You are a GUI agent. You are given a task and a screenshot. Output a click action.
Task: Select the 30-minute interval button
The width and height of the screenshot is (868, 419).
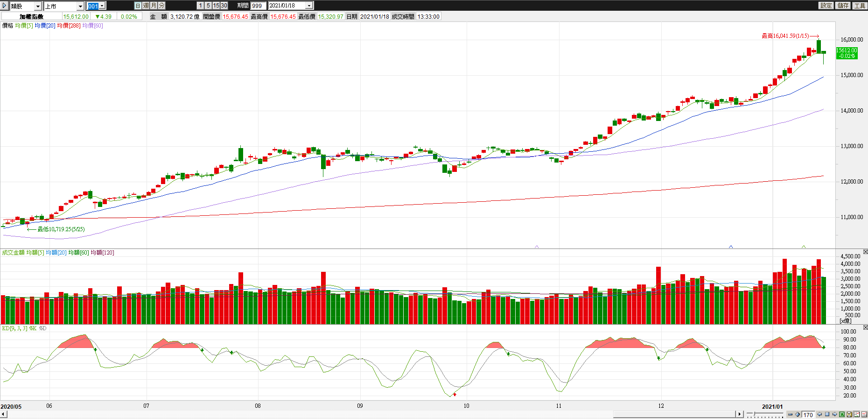pyautogui.click(x=224, y=6)
